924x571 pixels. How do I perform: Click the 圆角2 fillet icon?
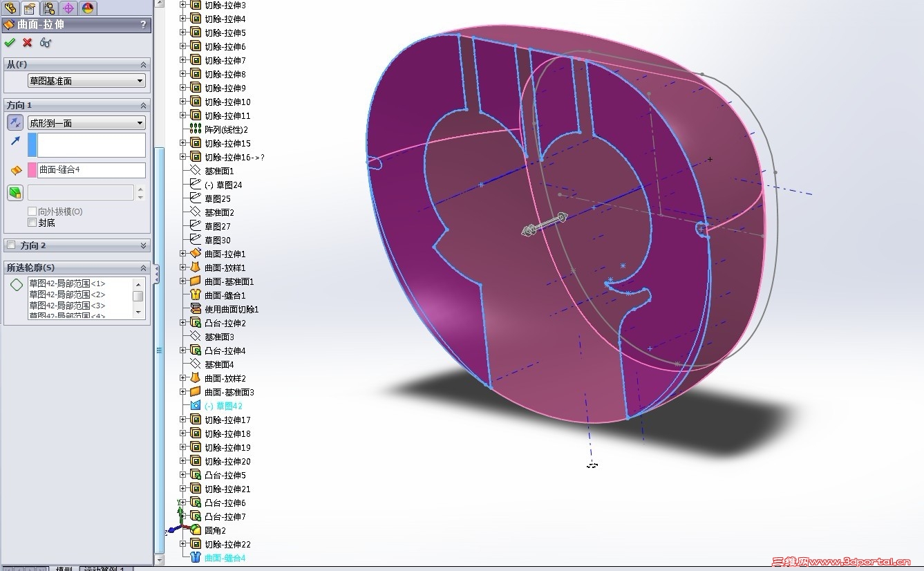[196, 530]
